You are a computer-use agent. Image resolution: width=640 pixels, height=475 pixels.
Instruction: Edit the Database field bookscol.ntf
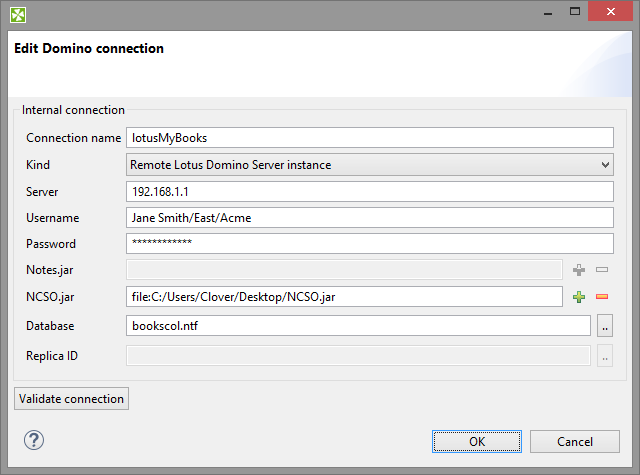tap(358, 325)
